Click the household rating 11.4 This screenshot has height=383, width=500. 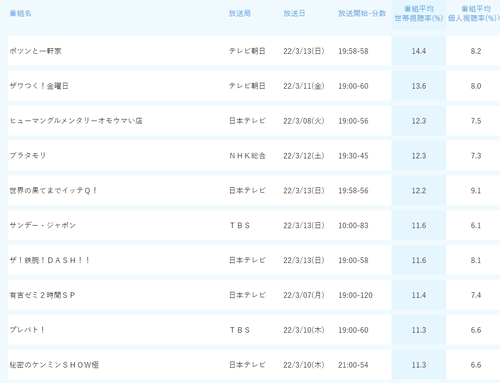[x=419, y=295]
